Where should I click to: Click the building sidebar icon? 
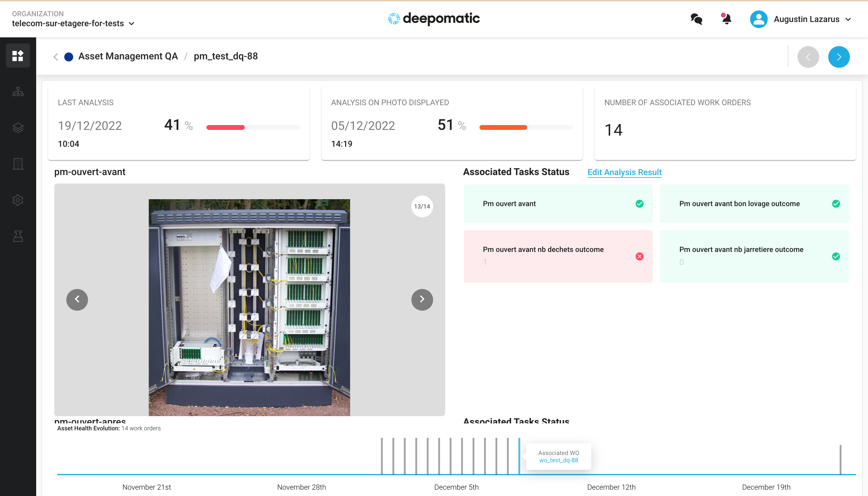click(18, 164)
